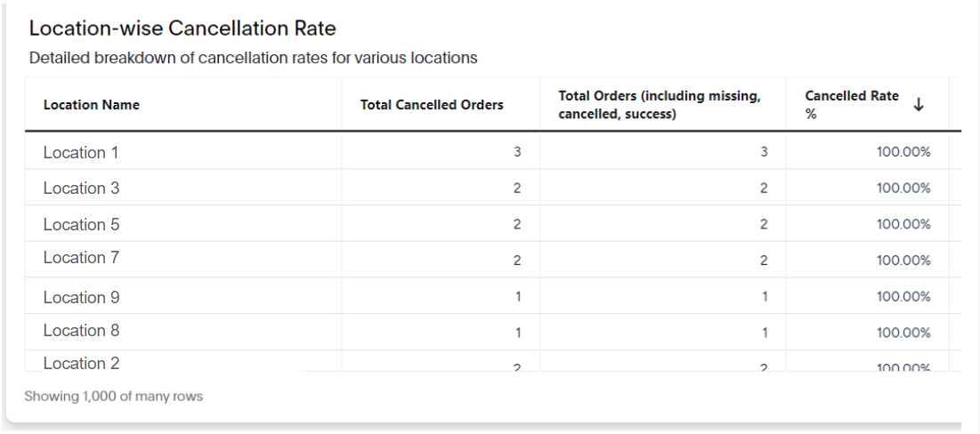Screen dimensions: 980x434
Task: Select the Location 2 row
Action: tap(492, 362)
